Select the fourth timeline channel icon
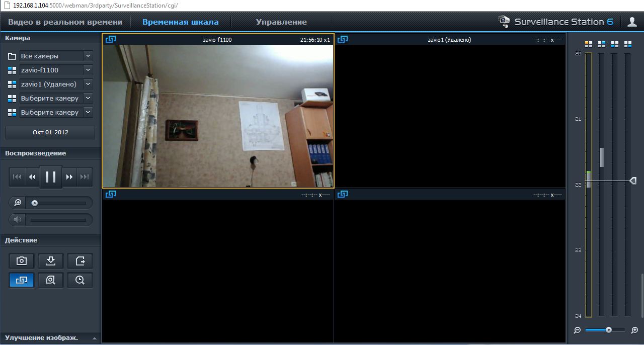 628,44
